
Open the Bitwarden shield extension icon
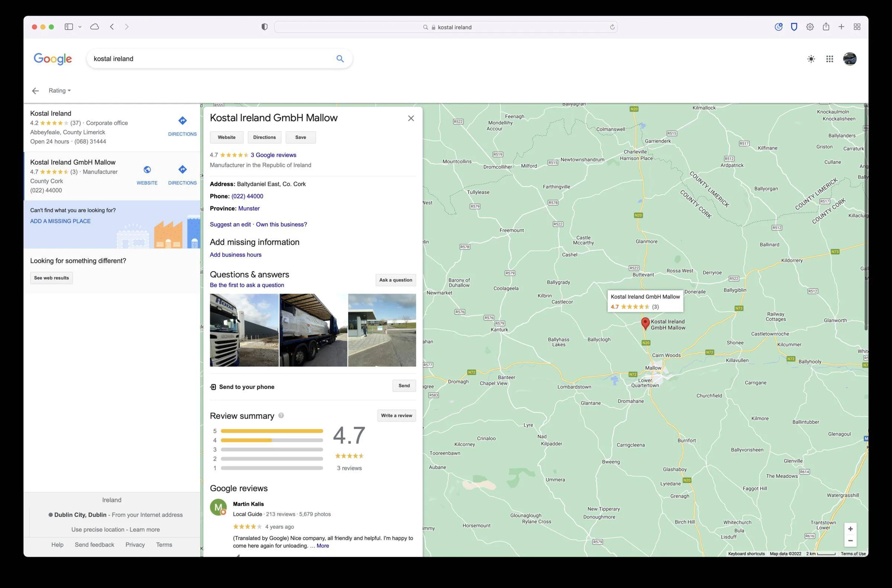coord(794,27)
